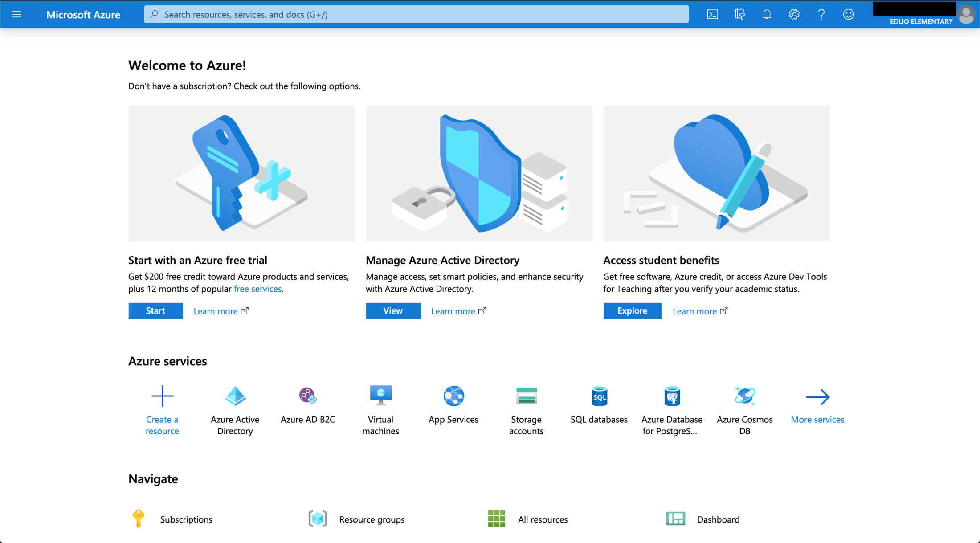Start the Azure free trial

[155, 310]
